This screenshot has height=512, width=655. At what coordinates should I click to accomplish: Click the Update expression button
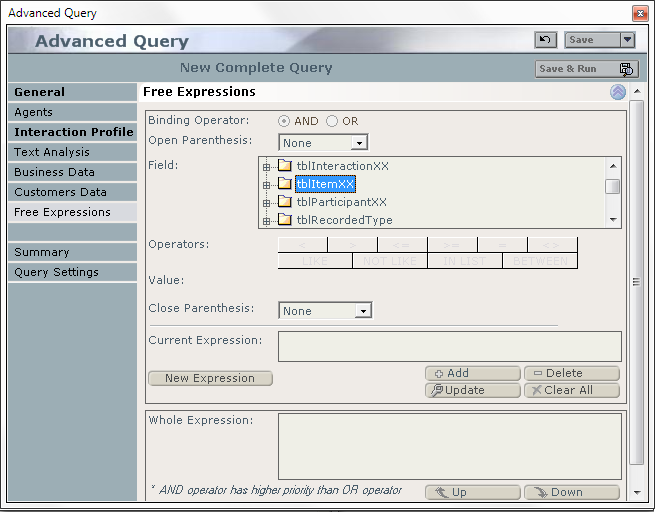472,390
